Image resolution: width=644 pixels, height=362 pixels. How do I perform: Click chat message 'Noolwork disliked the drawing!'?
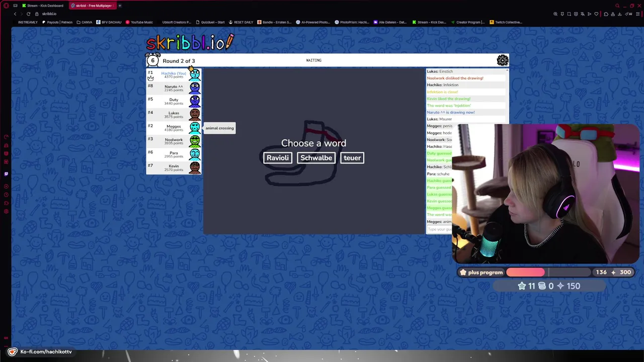[455, 78]
